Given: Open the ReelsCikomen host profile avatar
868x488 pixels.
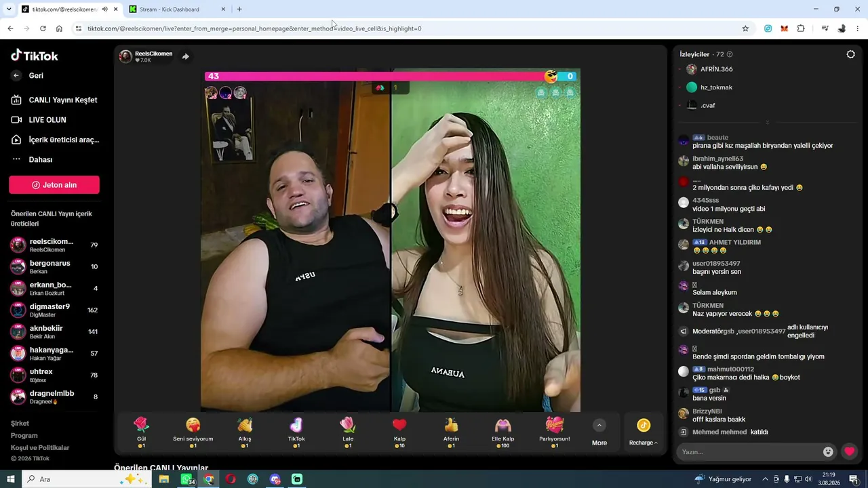Looking at the screenshot, I should tap(125, 56).
